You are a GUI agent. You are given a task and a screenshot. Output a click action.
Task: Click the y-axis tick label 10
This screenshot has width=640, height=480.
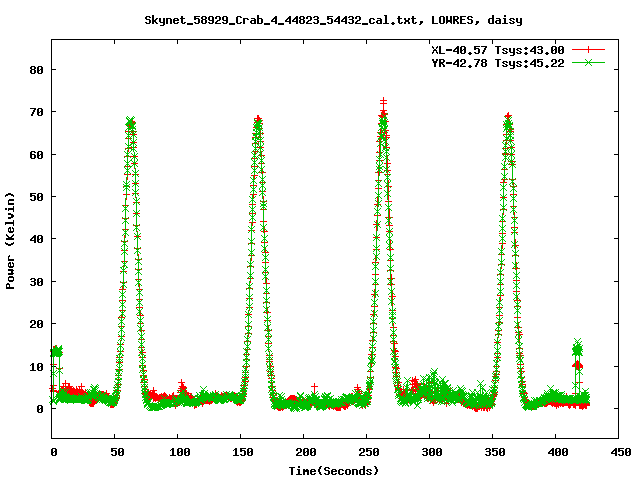(x=36, y=367)
